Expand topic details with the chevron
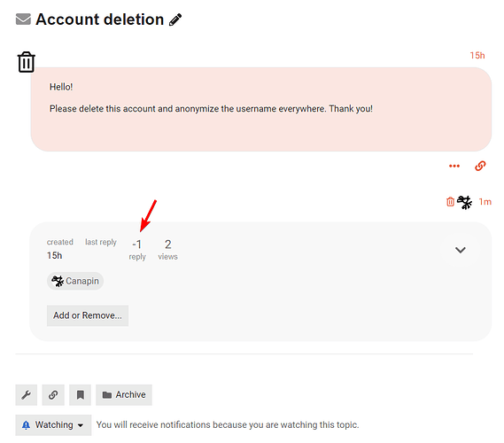The height and width of the screenshot is (443, 504). pyautogui.click(x=461, y=250)
